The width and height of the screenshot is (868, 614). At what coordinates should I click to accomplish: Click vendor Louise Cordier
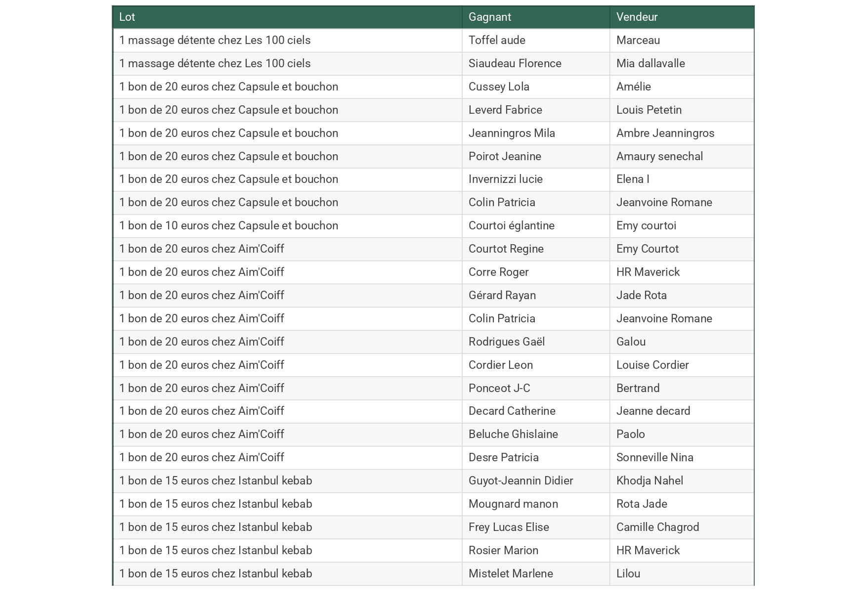coord(652,365)
